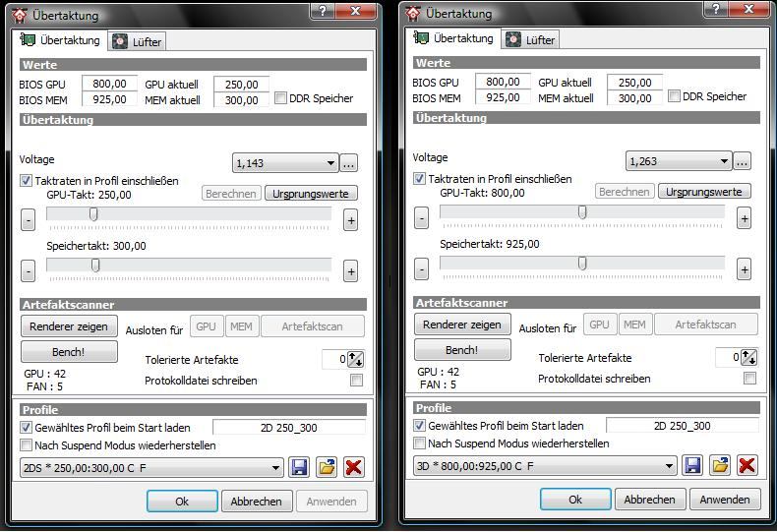
Task: Start Bench! in right window
Action: 462,350
